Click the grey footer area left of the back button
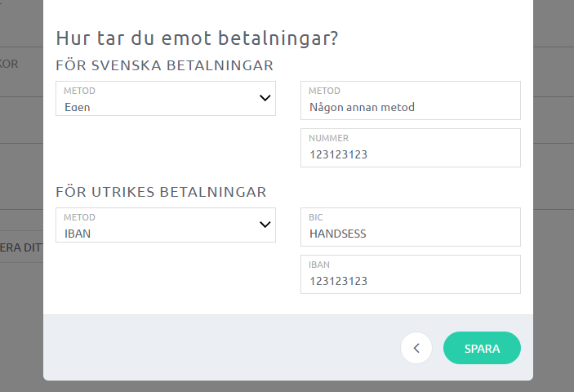This screenshot has height=392, width=574. pyautogui.click(x=220, y=348)
